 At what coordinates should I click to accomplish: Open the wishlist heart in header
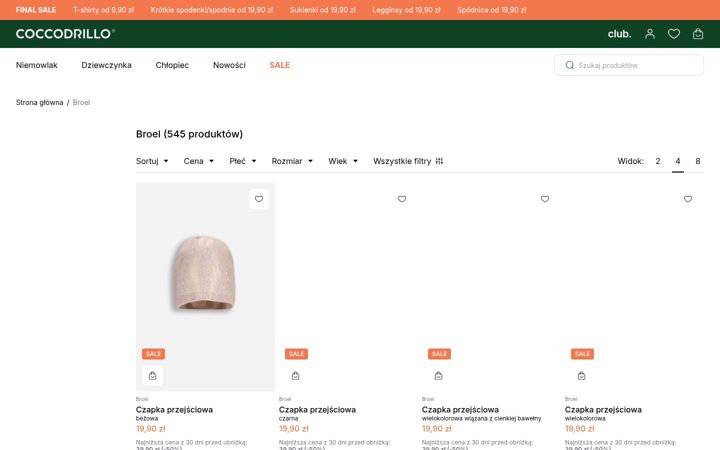[x=674, y=34]
